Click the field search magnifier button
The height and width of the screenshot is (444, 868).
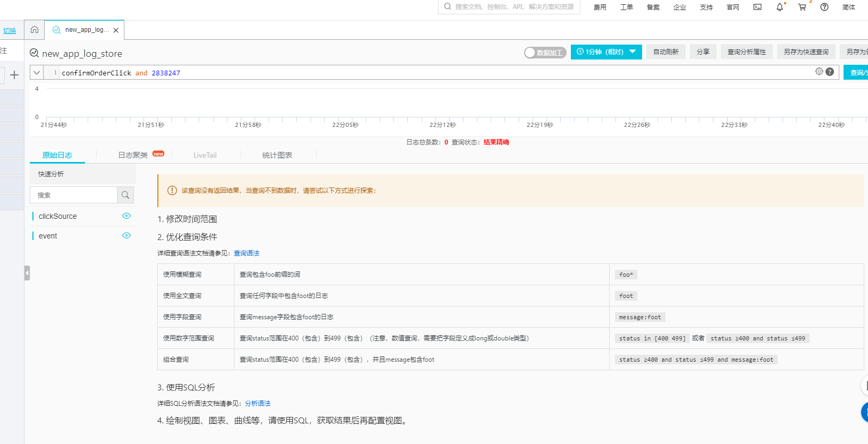pyautogui.click(x=125, y=195)
